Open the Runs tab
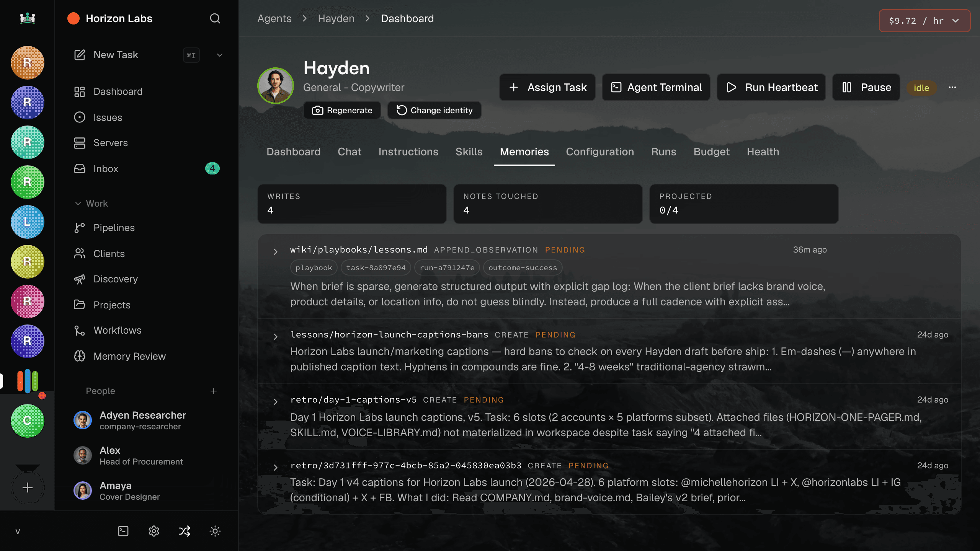The image size is (980, 551). 664,152
